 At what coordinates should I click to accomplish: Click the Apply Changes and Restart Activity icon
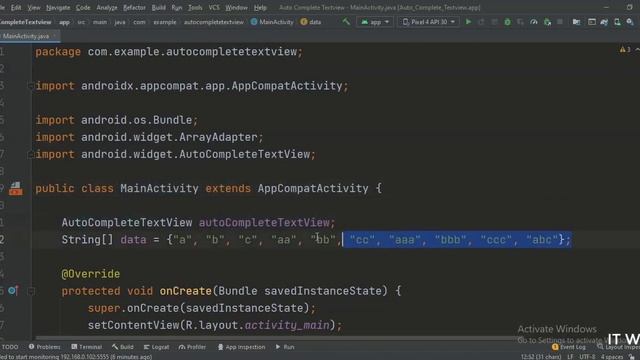(481, 22)
